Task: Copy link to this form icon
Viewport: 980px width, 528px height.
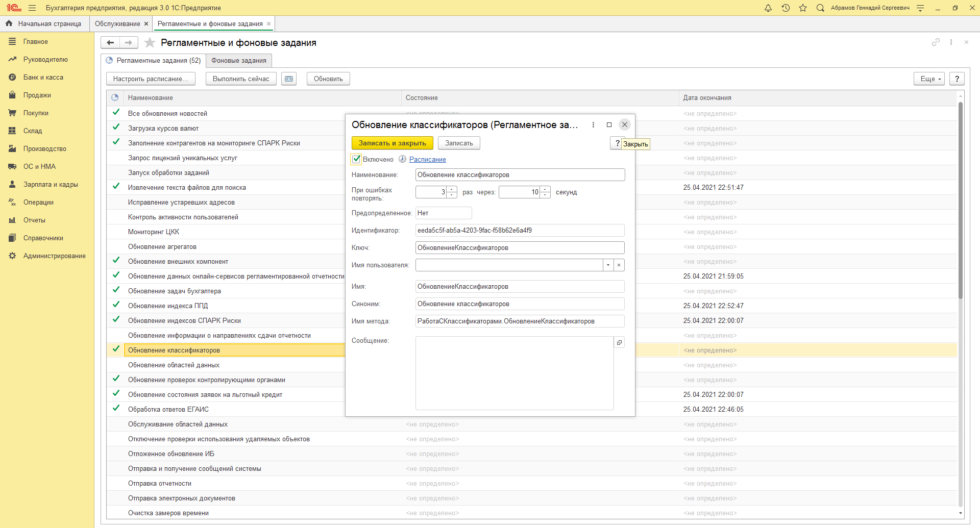Action: pyautogui.click(x=936, y=42)
